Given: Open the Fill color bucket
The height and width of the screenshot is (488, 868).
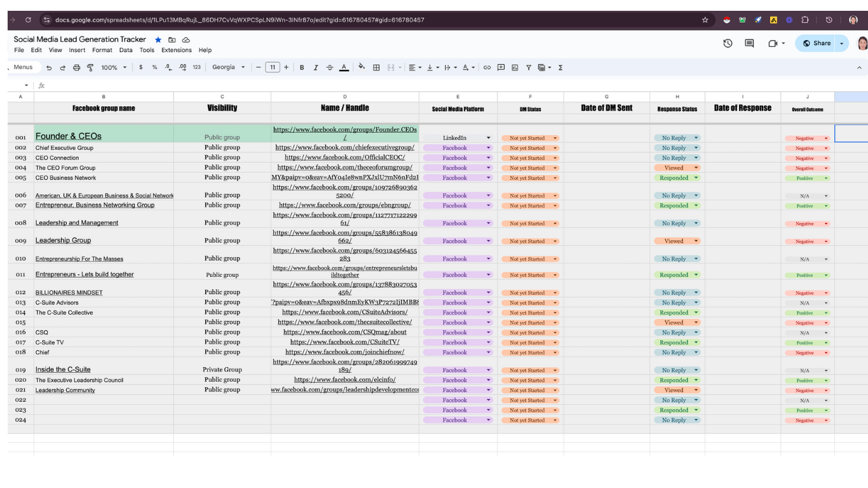Looking at the screenshot, I should (x=362, y=67).
